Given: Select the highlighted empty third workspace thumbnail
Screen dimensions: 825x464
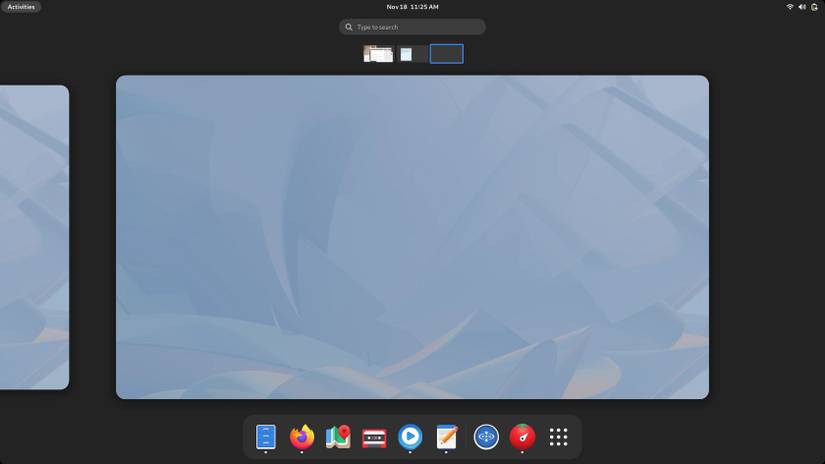Looking at the screenshot, I should [446, 54].
